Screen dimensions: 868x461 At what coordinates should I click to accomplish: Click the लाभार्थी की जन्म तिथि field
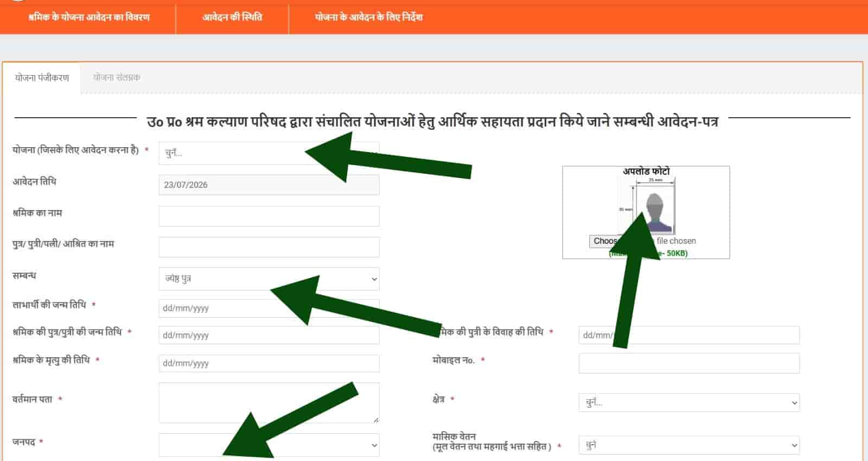pos(269,308)
